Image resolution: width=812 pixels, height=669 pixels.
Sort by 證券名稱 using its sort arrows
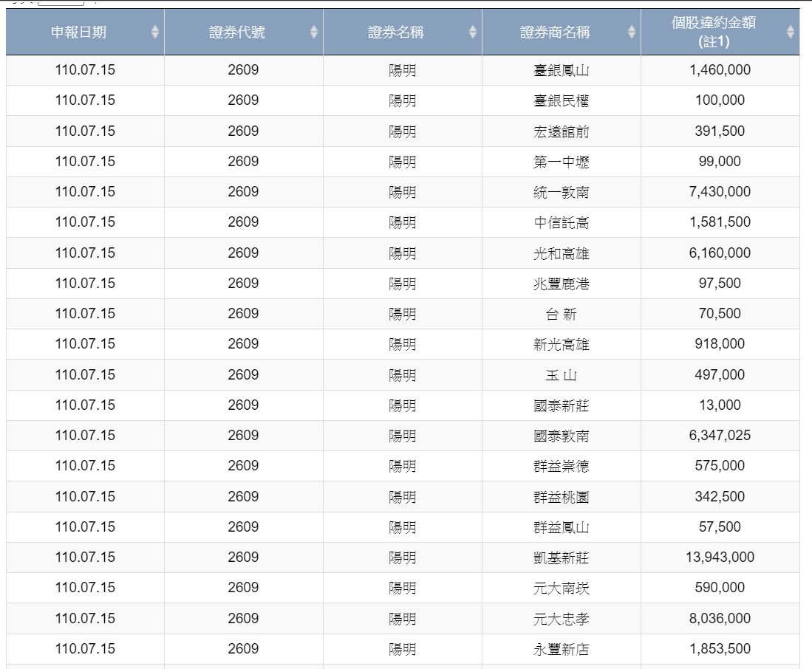(473, 32)
